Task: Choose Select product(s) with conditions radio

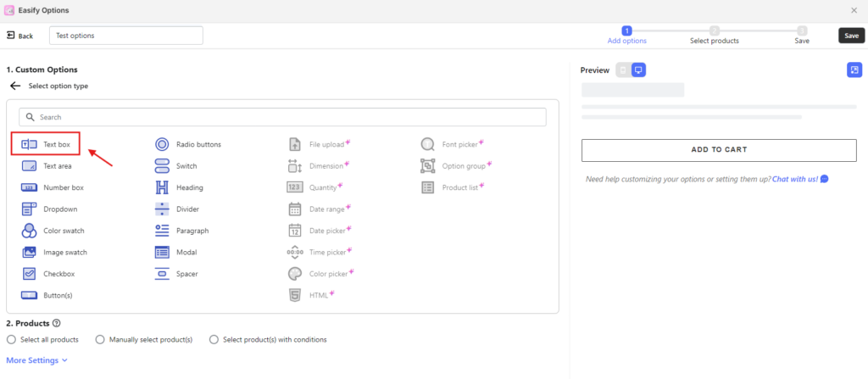Action: [214, 340]
